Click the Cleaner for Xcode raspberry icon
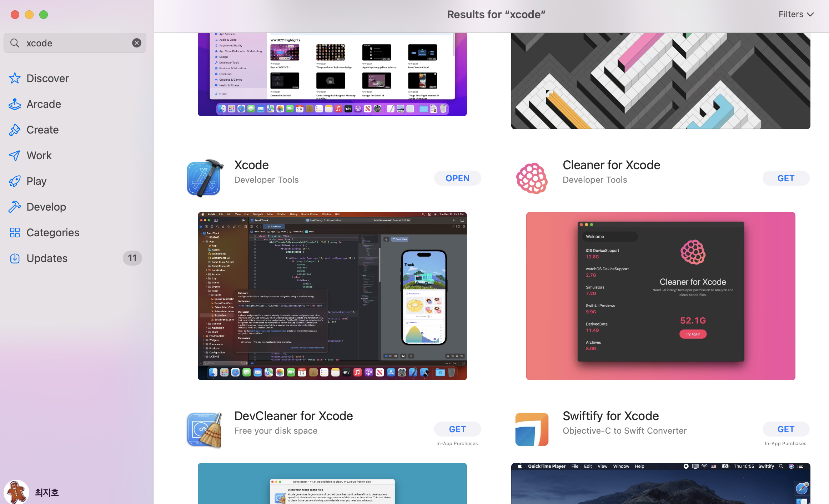829x504 pixels. click(x=532, y=178)
